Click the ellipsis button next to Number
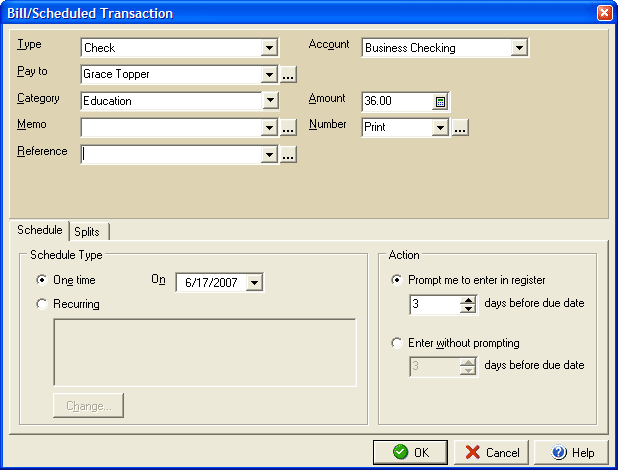This screenshot has width=618, height=470. pos(460,127)
